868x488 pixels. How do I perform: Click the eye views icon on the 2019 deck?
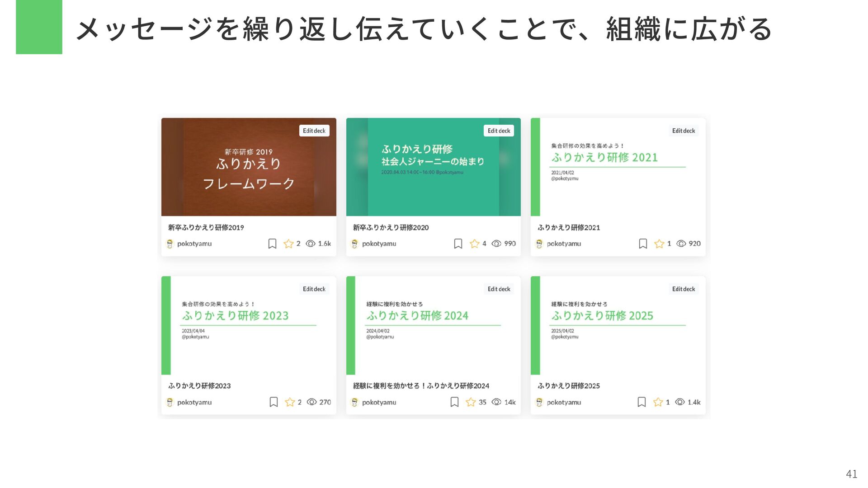pos(311,244)
